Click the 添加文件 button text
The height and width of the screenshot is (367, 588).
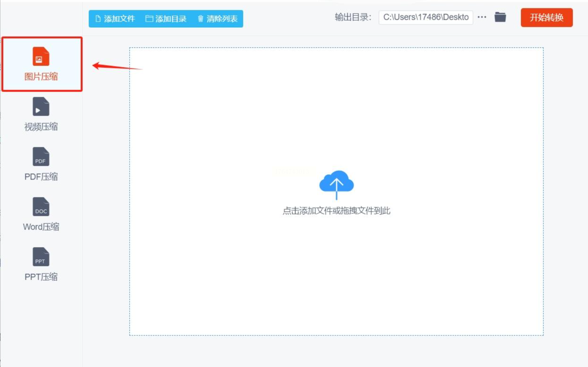(119, 19)
